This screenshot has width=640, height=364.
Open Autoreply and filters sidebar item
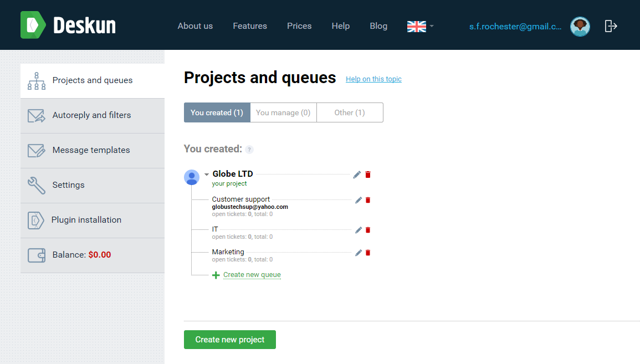(93, 115)
